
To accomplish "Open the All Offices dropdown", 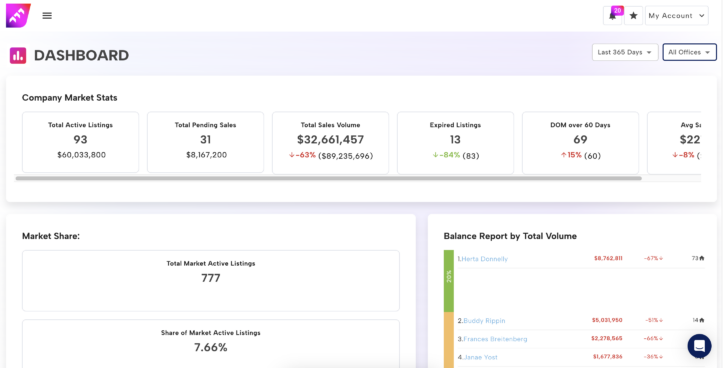I will point(689,52).
